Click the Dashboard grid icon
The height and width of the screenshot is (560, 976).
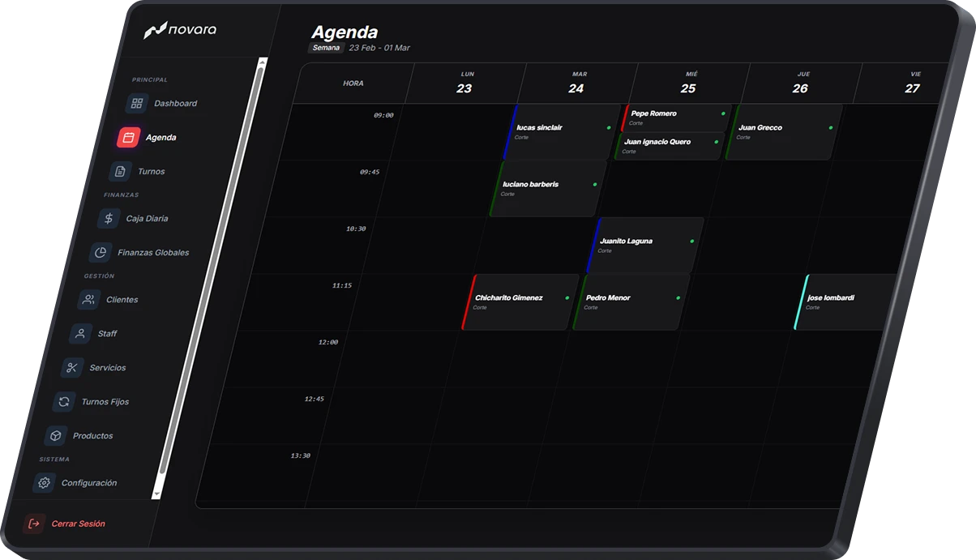point(137,104)
